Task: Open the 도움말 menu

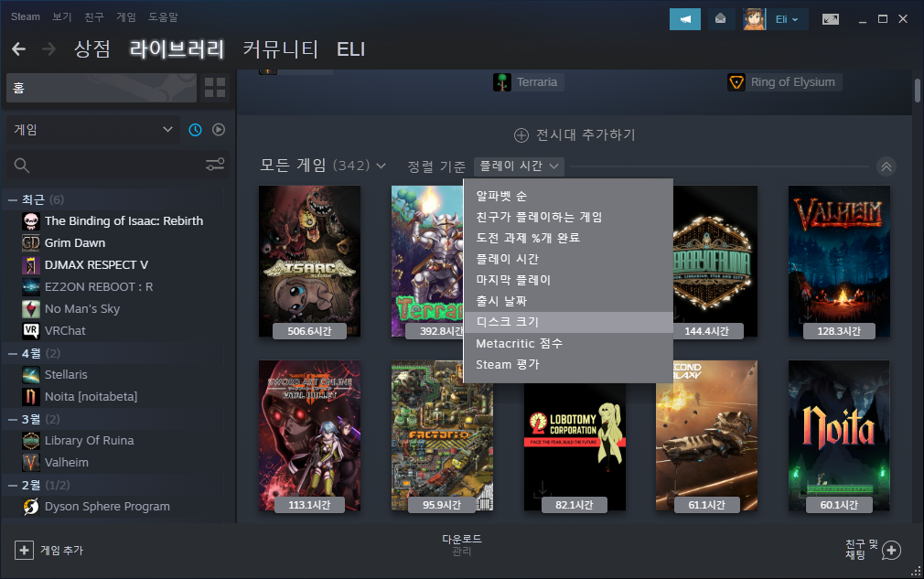Action: point(163,17)
